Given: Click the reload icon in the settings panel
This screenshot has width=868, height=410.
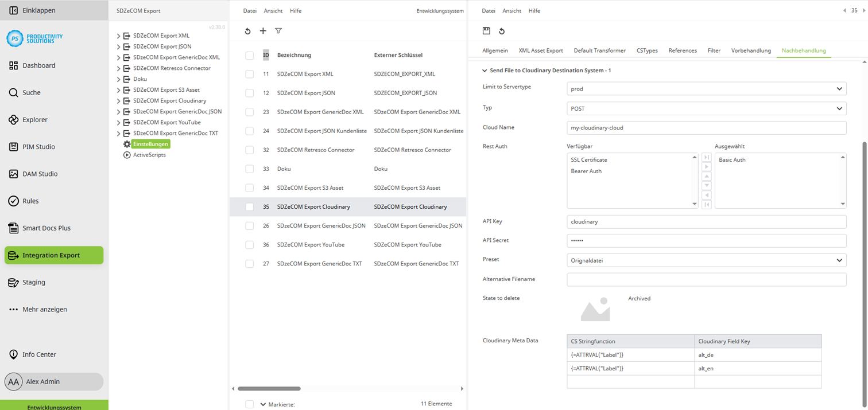Looking at the screenshot, I should 501,30.
